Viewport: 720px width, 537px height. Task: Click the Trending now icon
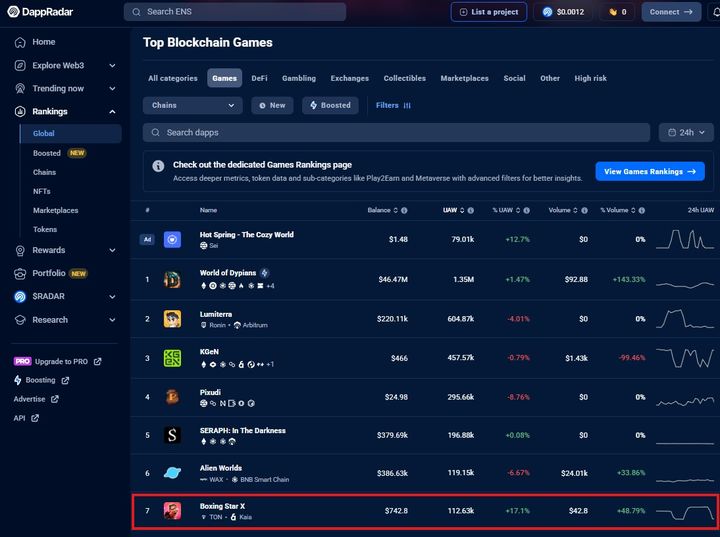pos(20,89)
